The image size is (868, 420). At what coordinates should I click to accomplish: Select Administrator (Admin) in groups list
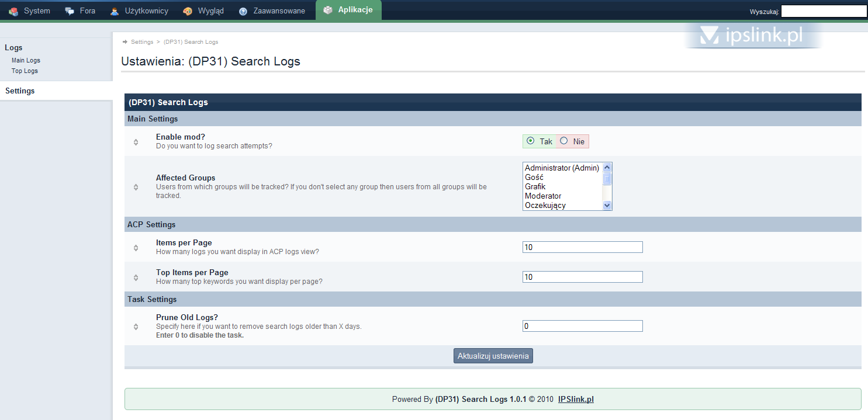562,168
